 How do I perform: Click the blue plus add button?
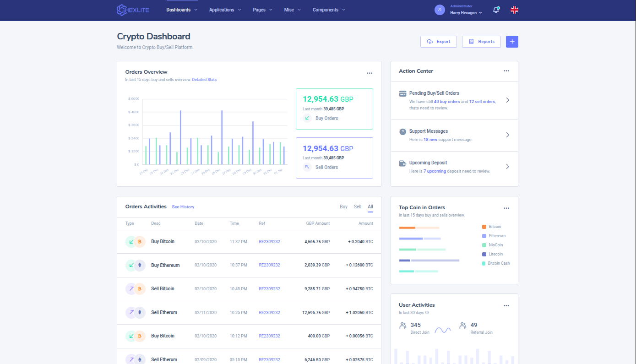512,42
